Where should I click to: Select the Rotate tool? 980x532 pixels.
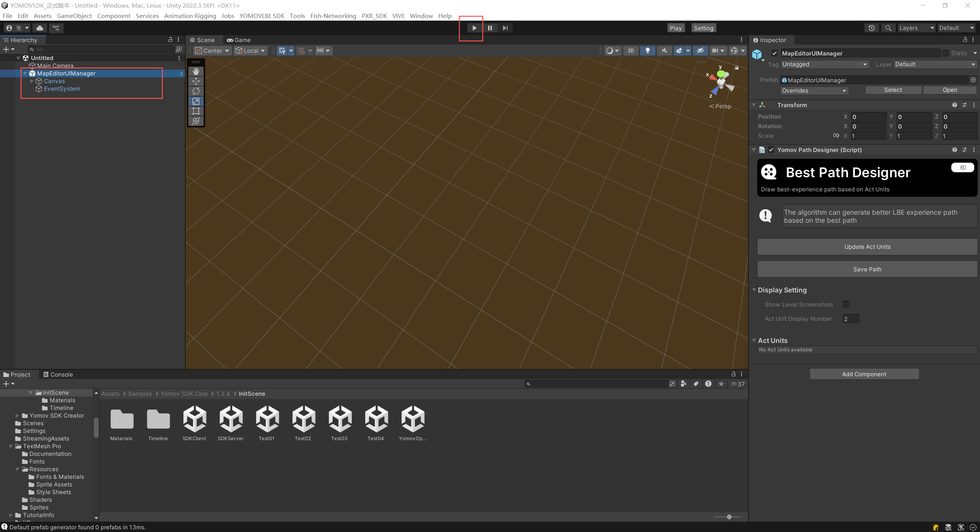pyautogui.click(x=196, y=91)
